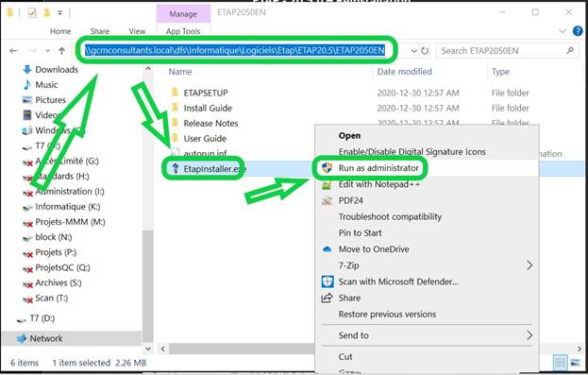Click the Share icon in context menu
The height and width of the screenshot is (375, 588).
tap(327, 298)
